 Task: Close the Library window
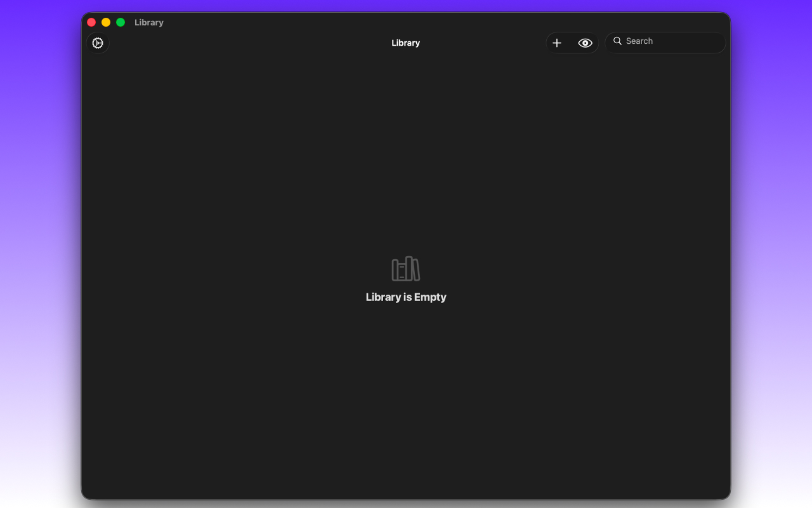91,22
